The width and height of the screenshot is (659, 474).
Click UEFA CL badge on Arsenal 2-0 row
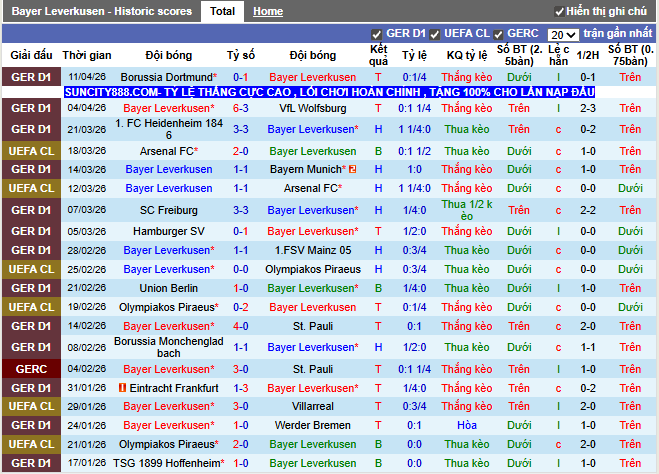[x=32, y=151]
